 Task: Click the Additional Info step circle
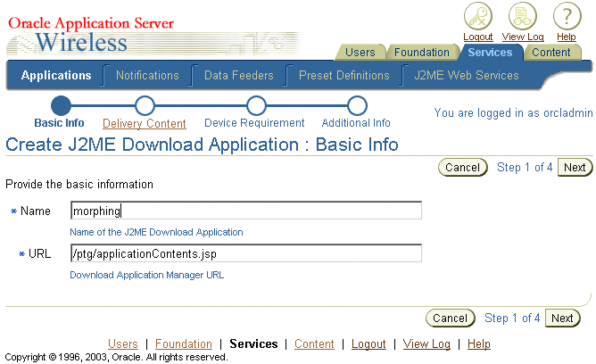pos(357,105)
